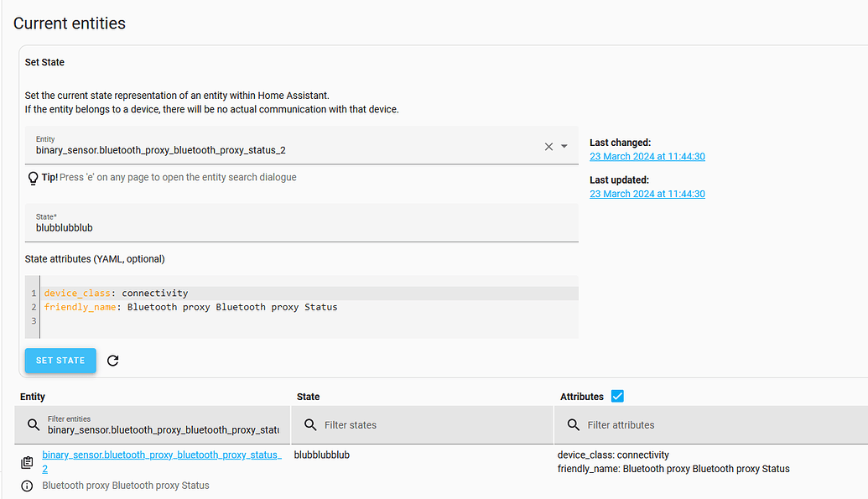This screenshot has width=868, height=499.
Task: Clear the selected entity with the X icon
Action: point(548,147)
